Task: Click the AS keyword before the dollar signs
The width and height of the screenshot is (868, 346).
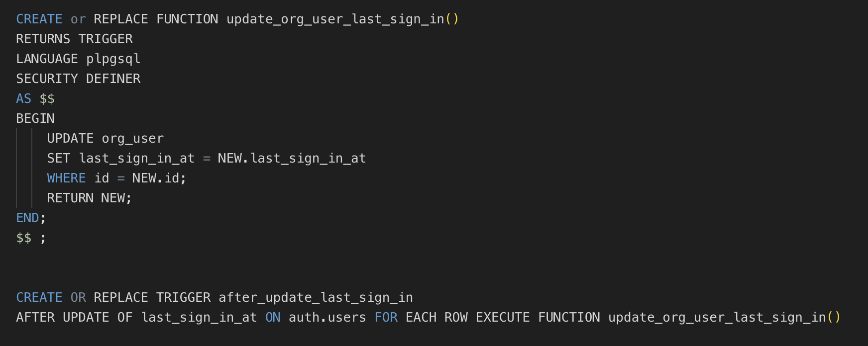Action: pyautogui.click(x=23, y=99)
